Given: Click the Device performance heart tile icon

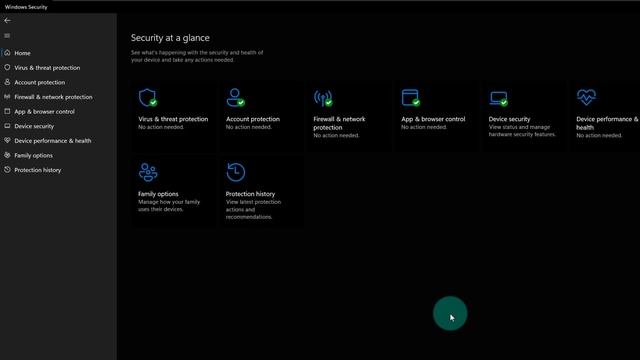Looking at the screenshot, I should coord(586,98).
